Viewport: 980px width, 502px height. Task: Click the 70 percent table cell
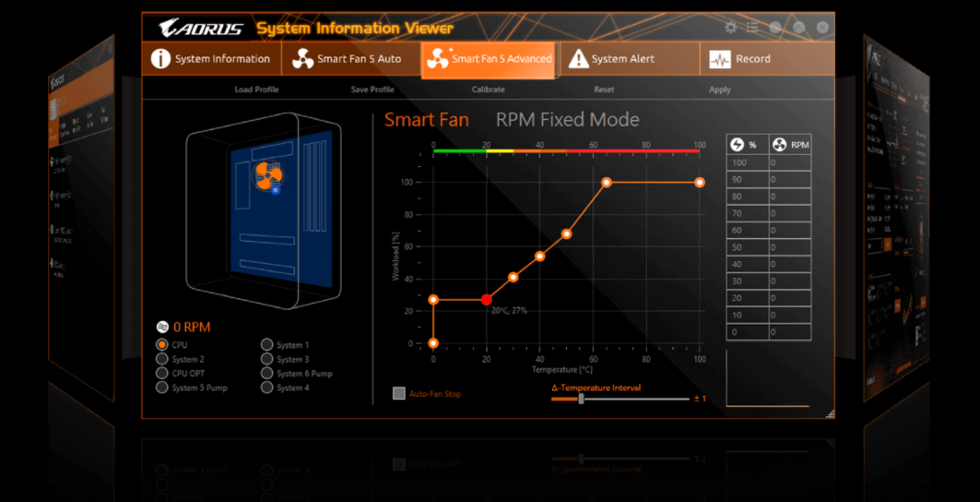(748, 213)
